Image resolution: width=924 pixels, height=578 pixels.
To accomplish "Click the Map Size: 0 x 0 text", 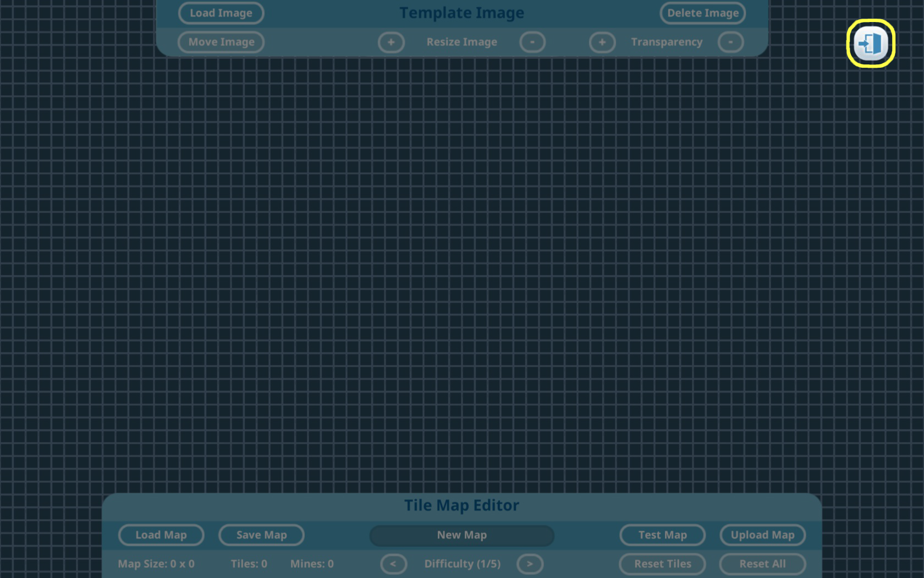I will coord(156,564).
